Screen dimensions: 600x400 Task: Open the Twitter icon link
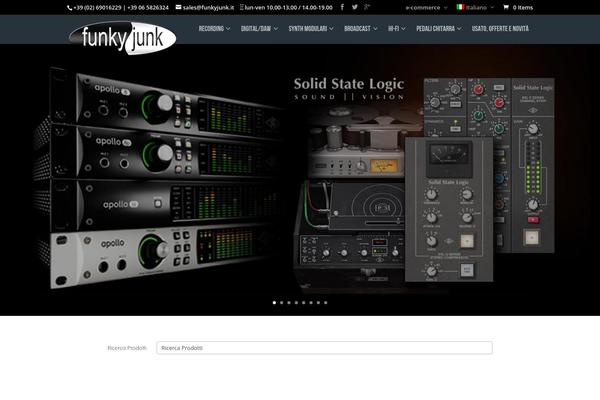point(355,7)
